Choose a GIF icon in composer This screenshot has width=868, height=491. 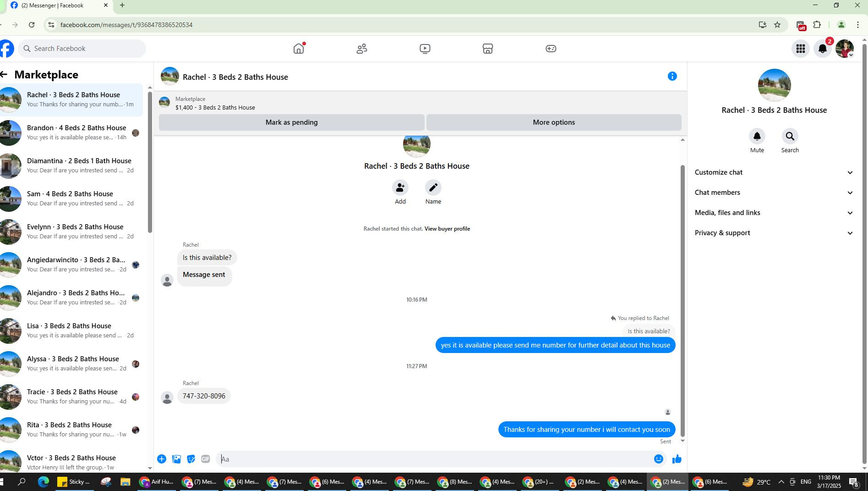[206, 459]
